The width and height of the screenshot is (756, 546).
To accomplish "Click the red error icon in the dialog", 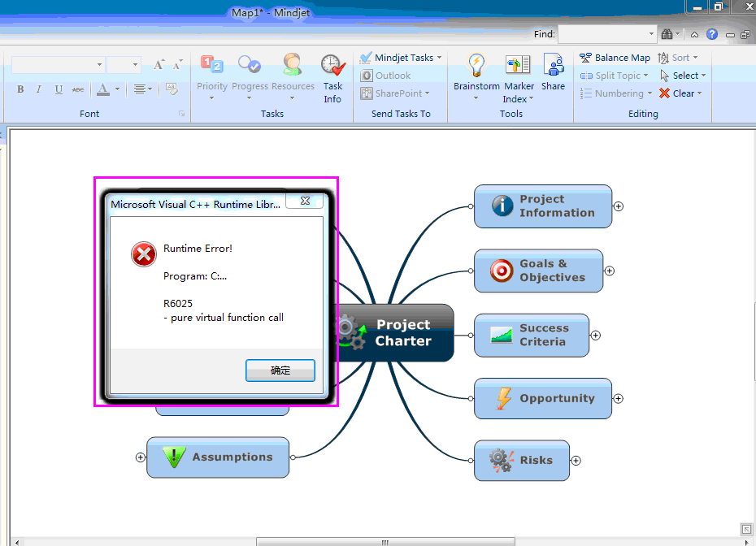I will 144,254.
